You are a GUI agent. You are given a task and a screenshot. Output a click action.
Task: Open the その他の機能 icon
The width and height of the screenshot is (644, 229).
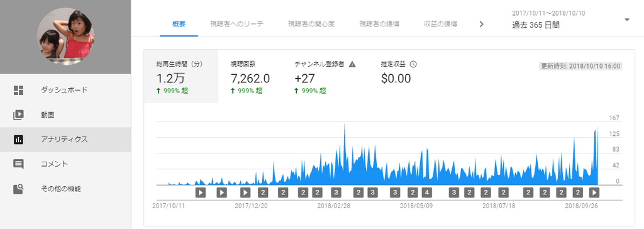(x=18, y=189)
